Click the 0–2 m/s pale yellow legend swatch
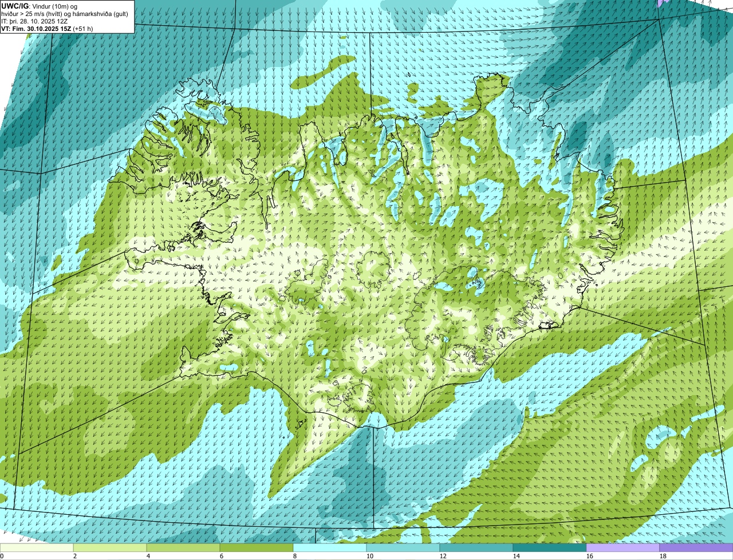Viewport: 733px width, 560px height. [x=37, y=547]
